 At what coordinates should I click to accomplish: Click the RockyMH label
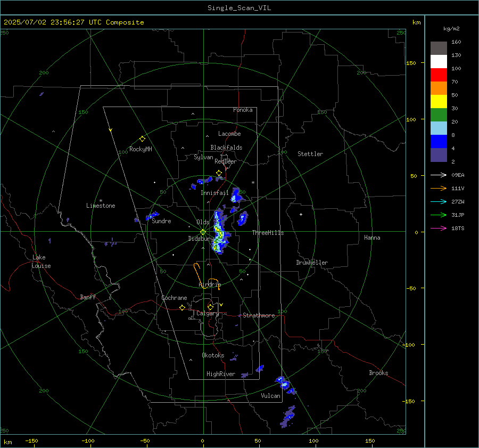[x=141, y=149]
